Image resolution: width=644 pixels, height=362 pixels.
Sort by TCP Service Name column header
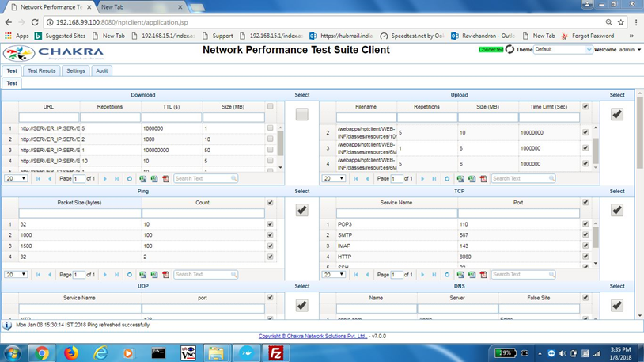click(x=396, y=203)
